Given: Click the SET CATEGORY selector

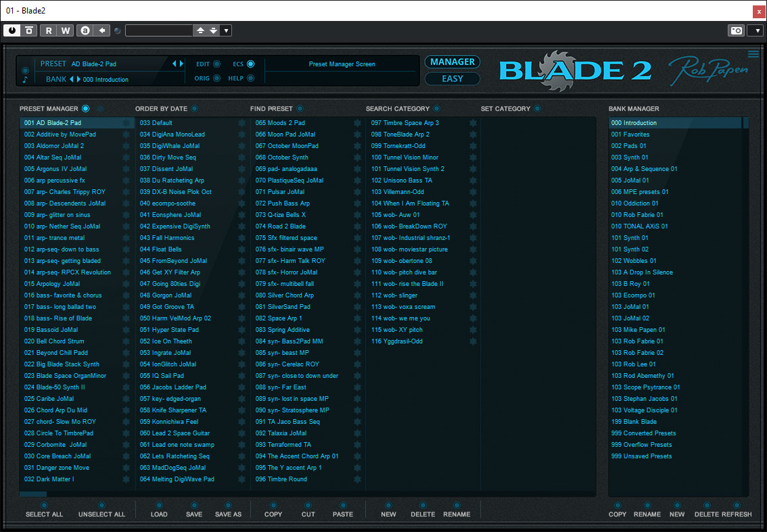Looking at the screenshot, I should (537, 109).
